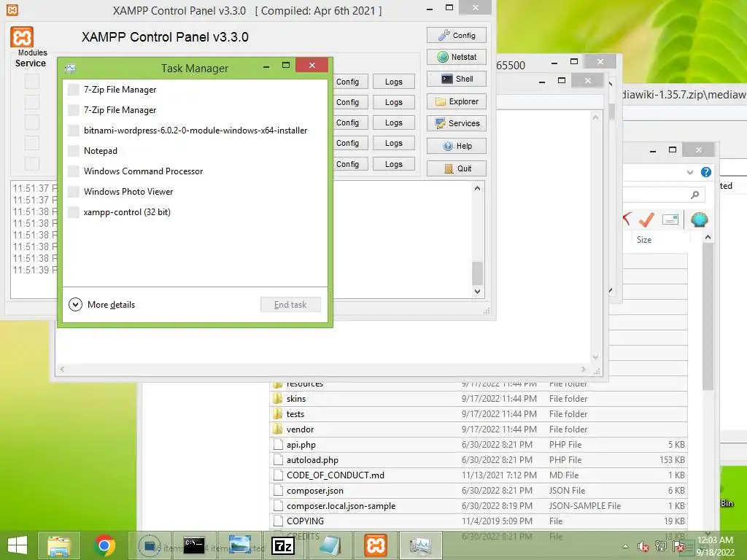Screen dimensions: 747x560
Task: Launch Google Chrome from taskbar
Action: 104,545
